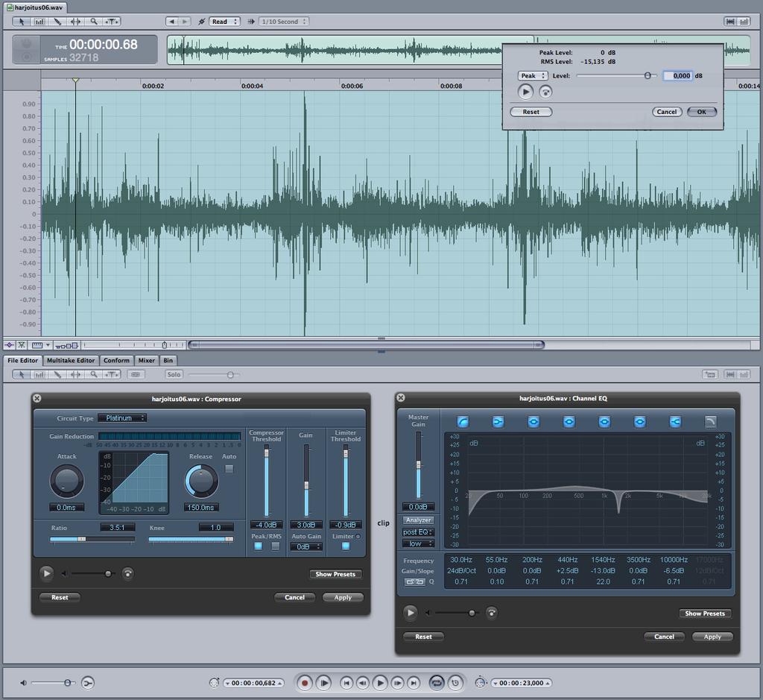Click the bypass button in the Compressor window
Viewport: 763px width, 700px height.
click(128, 573)
